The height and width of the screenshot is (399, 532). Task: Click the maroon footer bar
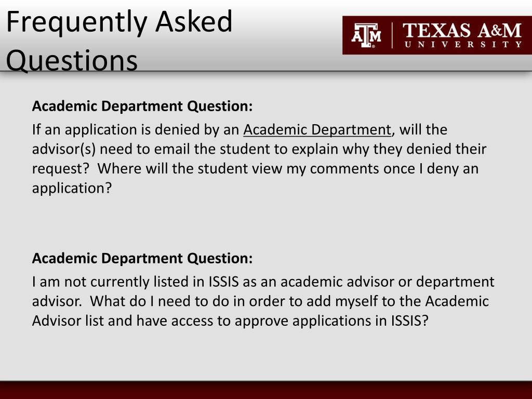pyautogui.click(x=266, y=390)
